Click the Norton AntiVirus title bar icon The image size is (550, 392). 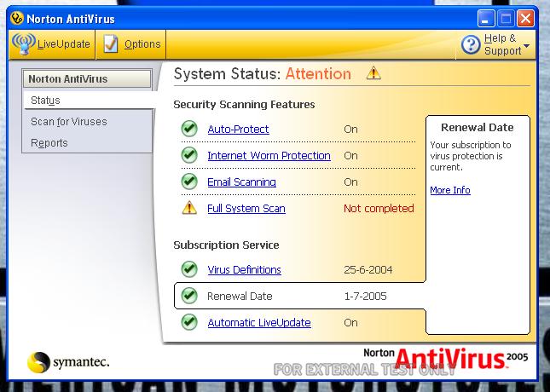pyautogui.click(x=16, y=18)
